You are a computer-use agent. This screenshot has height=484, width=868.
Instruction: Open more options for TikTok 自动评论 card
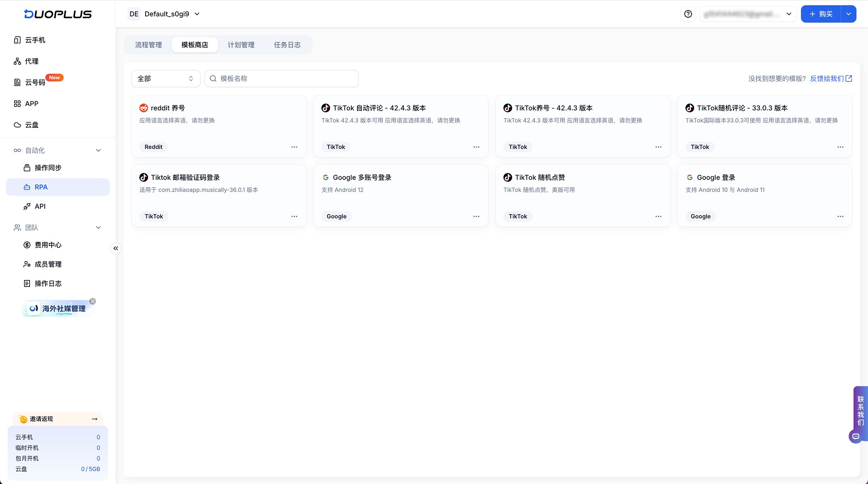click(476, 147)
